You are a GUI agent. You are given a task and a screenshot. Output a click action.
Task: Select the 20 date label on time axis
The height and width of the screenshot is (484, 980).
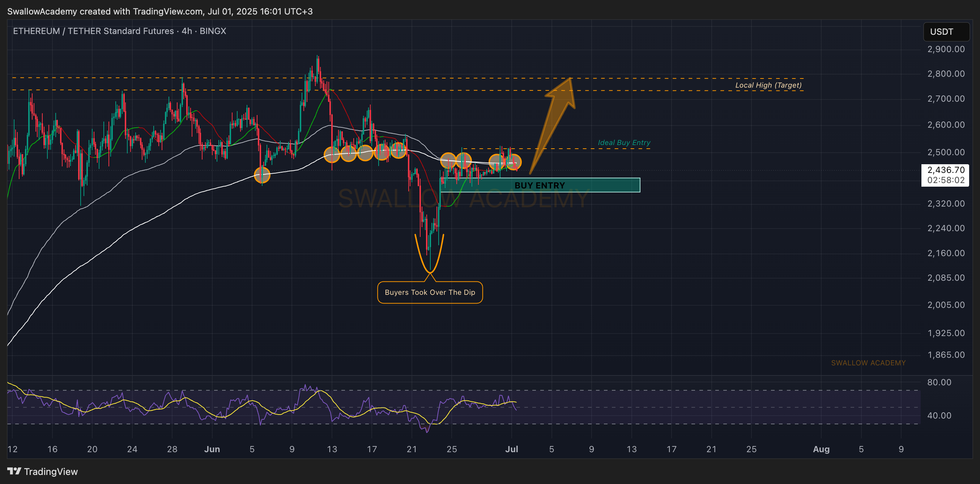pyautogui.click(x=93, y=449)
